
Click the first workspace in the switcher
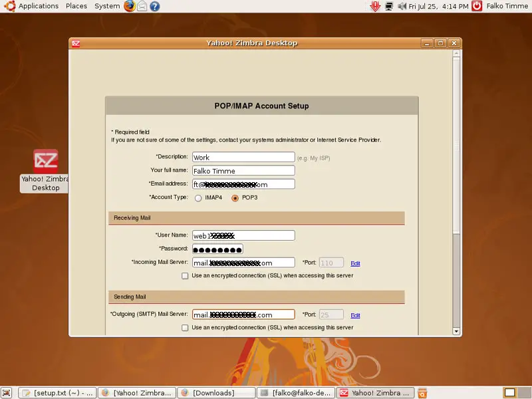pyautogui.click(x=509, y=393)
